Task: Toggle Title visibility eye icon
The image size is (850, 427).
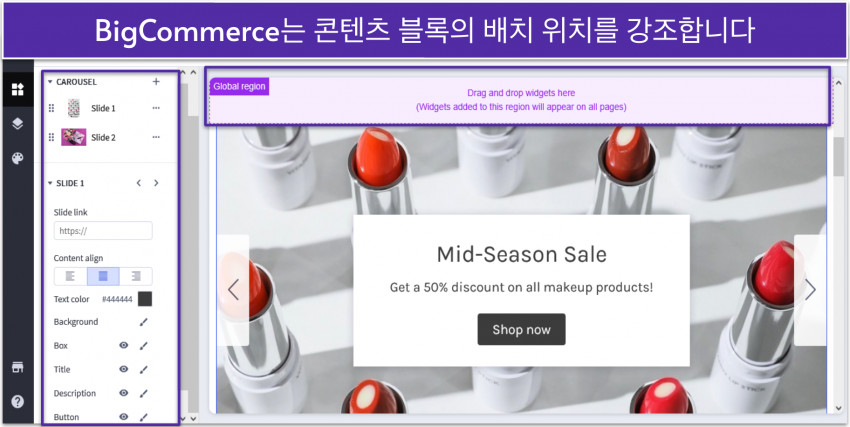Action: click(x=124, y=369)
